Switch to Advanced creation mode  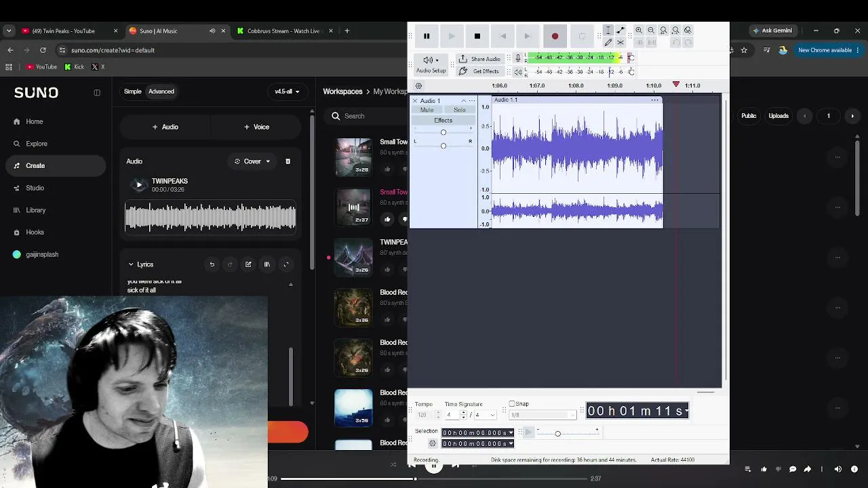click(161, 91)
